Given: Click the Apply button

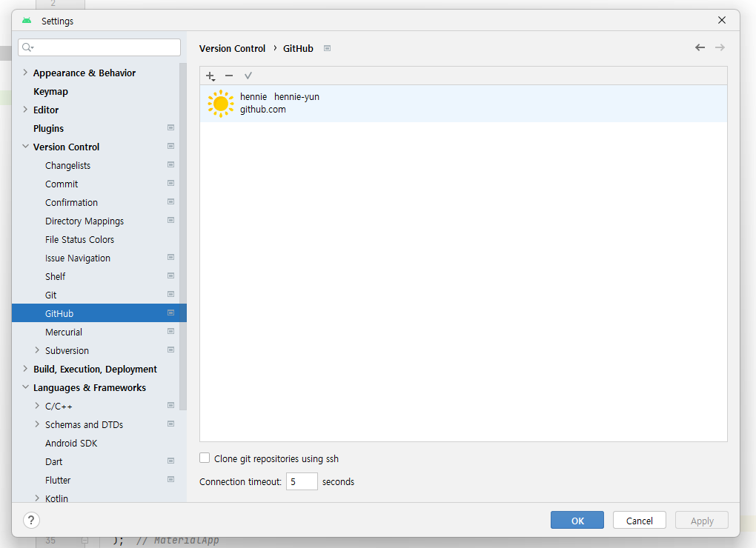Looking at the screenshot, I should (x=701, y=520).
